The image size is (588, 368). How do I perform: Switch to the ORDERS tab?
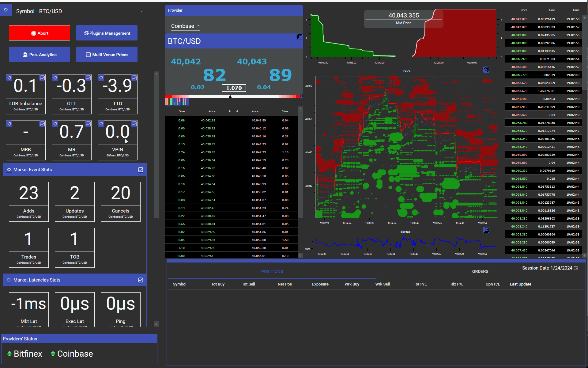point(480,271)
